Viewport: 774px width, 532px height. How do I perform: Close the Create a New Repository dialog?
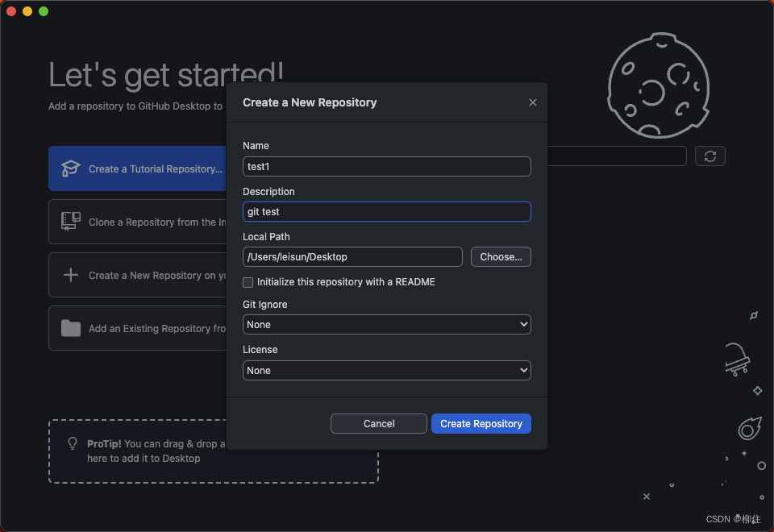click(x=533, y=102)
